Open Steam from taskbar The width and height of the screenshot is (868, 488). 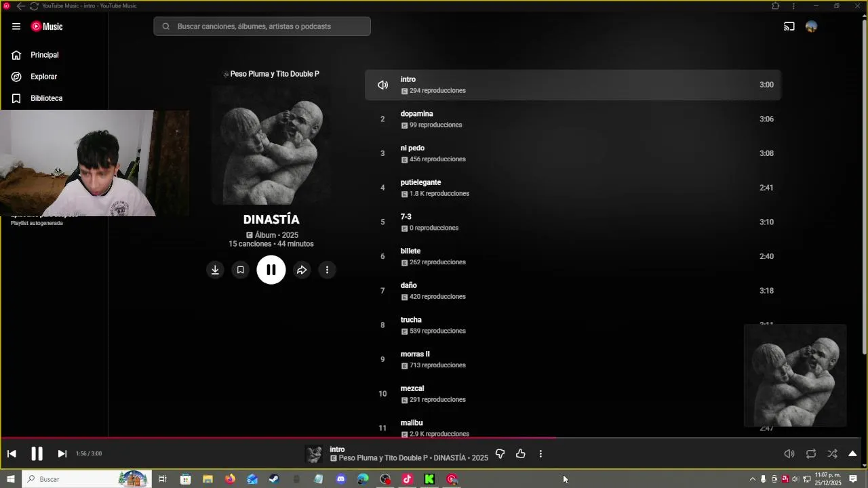[x=274, y=479]
